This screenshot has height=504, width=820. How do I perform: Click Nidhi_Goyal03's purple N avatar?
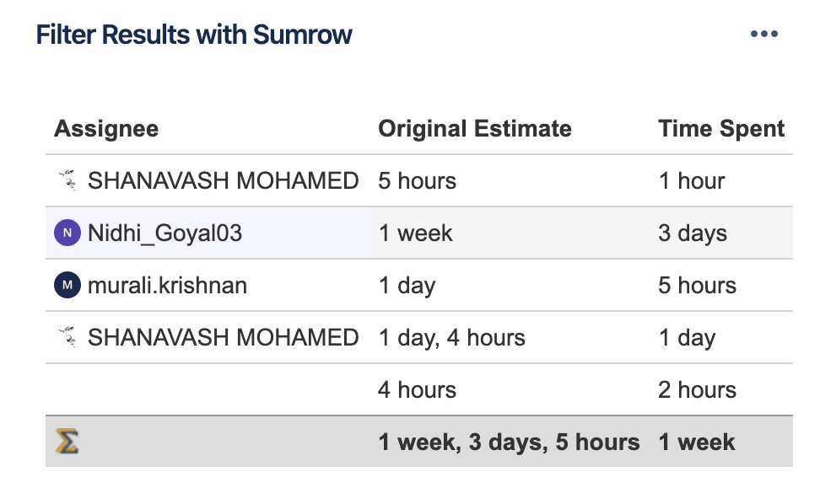coord(67,233)
